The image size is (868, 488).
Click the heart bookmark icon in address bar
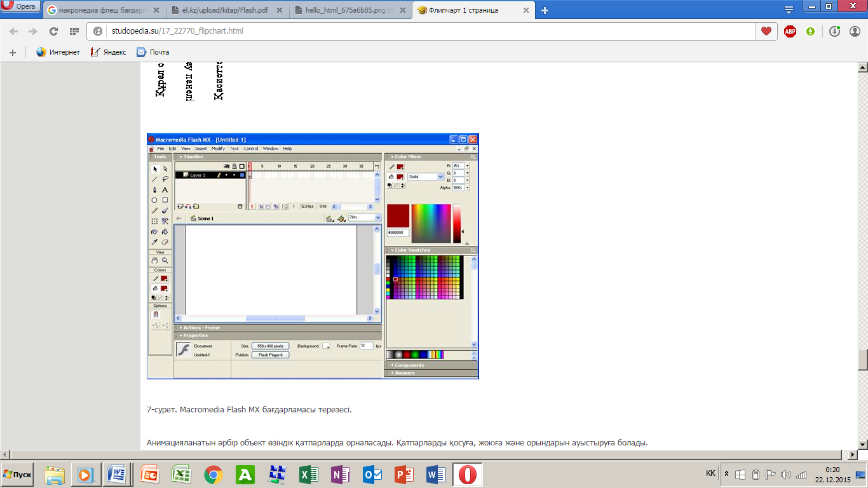click(766, 31)
